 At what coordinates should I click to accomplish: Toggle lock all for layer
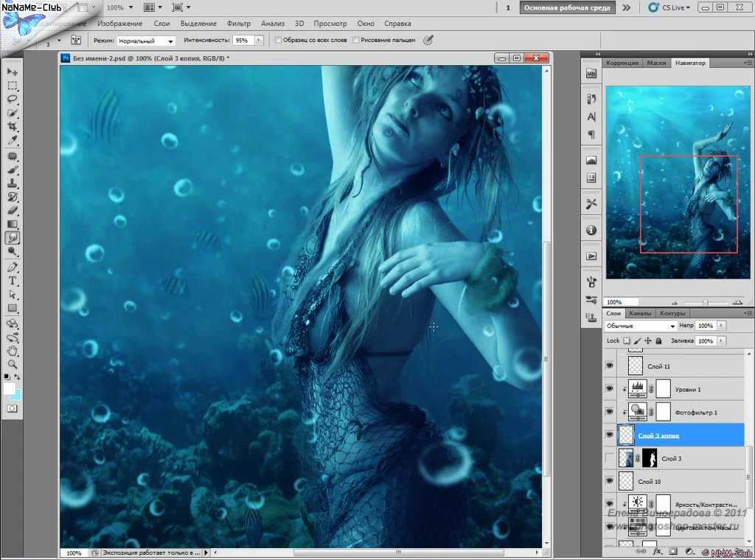(658, 340)
